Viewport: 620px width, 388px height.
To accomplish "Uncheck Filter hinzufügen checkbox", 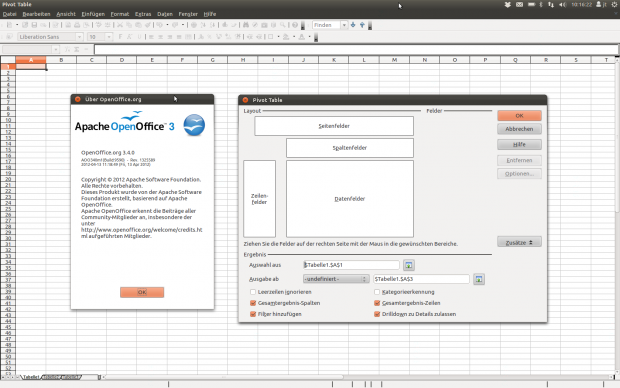I will pyautogui.click(x=253, y=314).
